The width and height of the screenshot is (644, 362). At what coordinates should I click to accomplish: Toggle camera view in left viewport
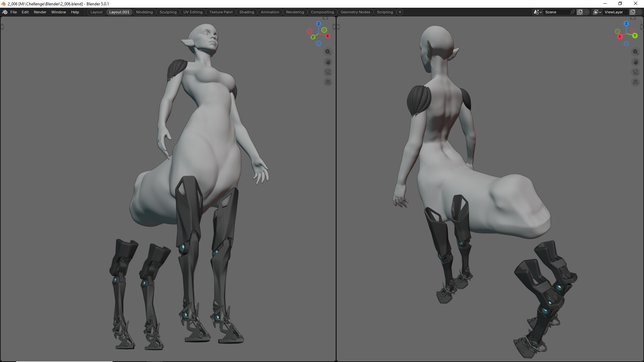click(x=328, y=72)
